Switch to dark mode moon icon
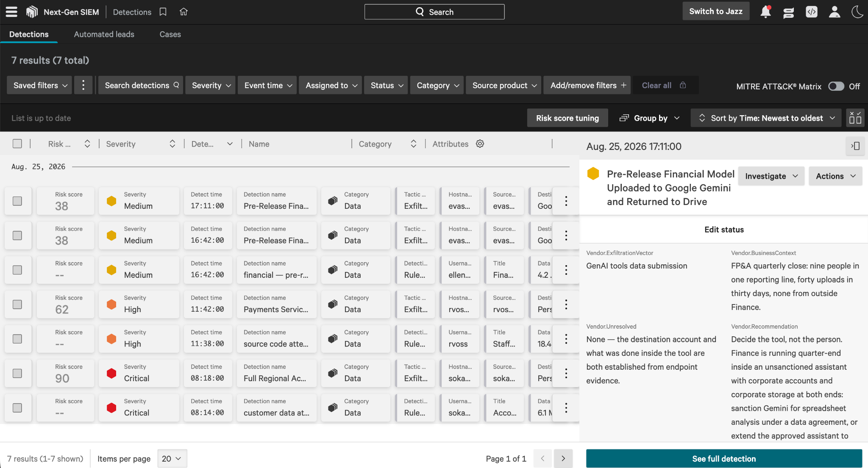Image resolution: width=868 pixels, height=468 pixels. [857, 12]
